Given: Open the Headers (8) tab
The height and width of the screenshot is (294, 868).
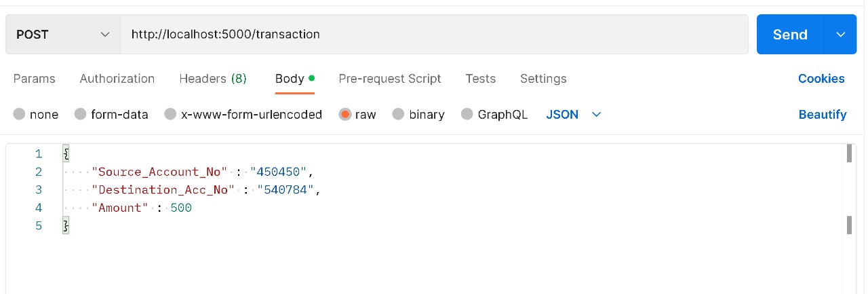Looking at the screenshot, I should (x=213, y=79).
